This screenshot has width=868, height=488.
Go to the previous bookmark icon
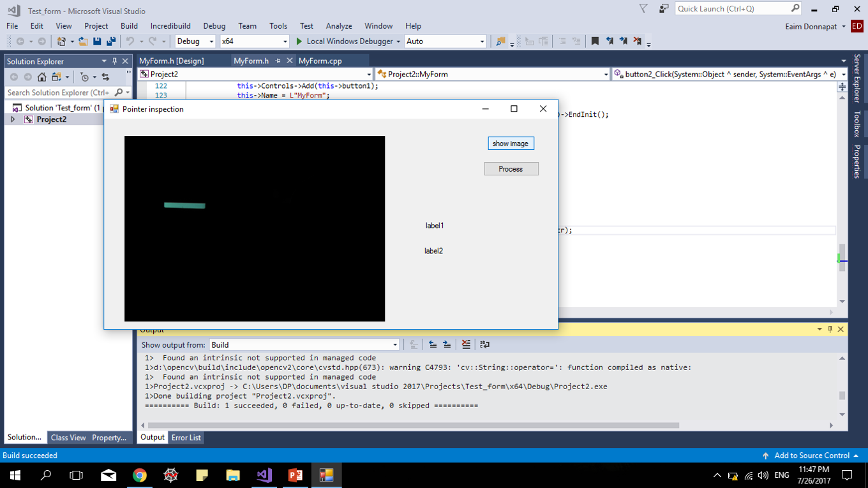[610, 41]
